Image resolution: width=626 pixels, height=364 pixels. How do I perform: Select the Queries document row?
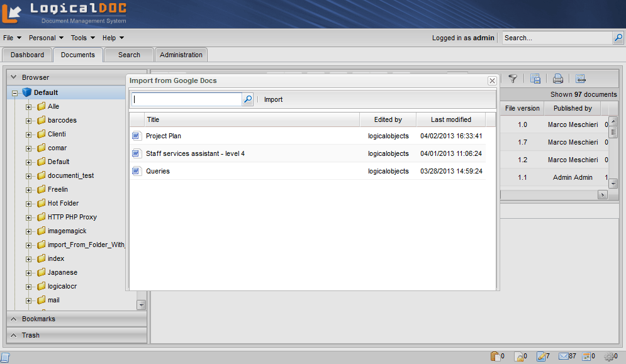[189, 171]
